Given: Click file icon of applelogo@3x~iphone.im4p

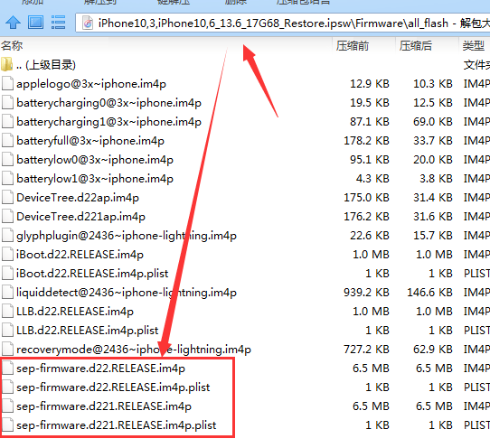Looking at the screenshot, I should point(7,84).
